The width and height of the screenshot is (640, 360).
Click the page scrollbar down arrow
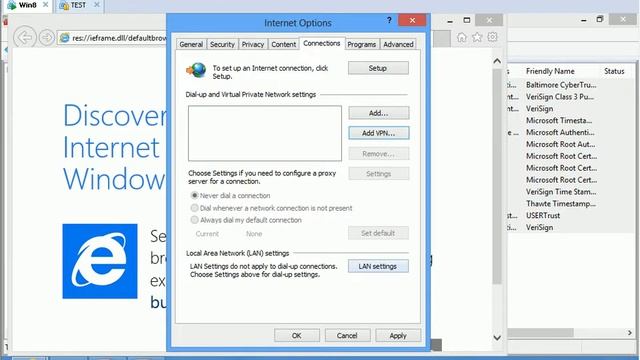pyautogui.click(x=497, y=338)
